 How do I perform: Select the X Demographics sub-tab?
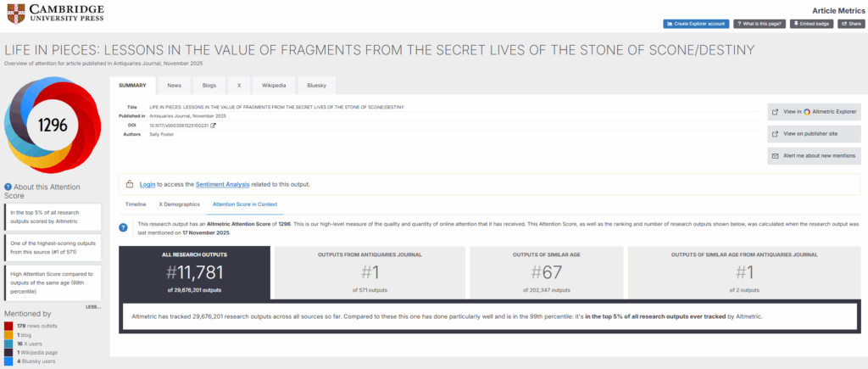pos(179,204)
